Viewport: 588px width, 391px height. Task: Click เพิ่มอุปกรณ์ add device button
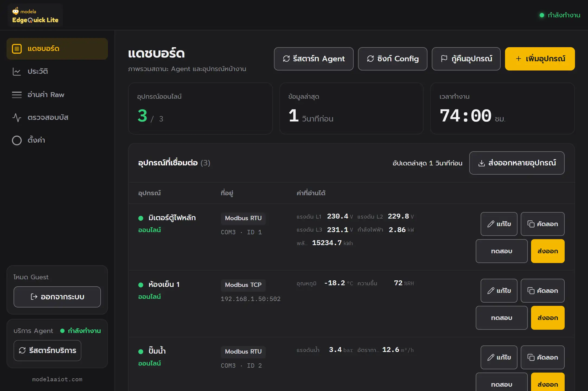pyautogui.click(x=540, y=59)
